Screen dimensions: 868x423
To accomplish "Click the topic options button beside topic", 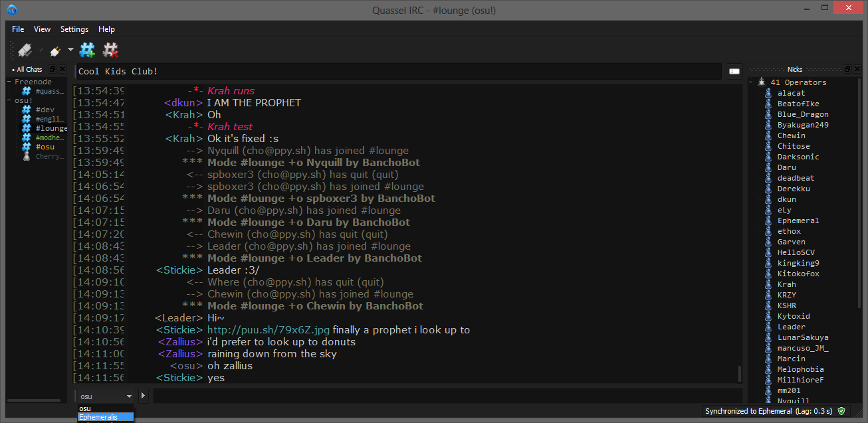I will click(x=734, y=71).
